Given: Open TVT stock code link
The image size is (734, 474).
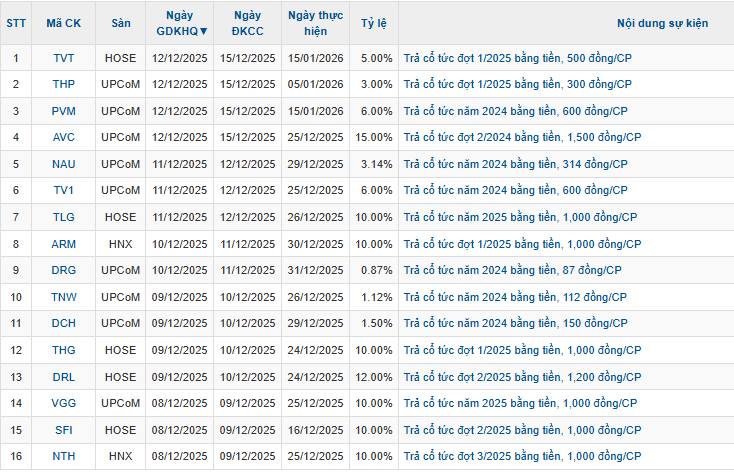Looking at the screenshot, I should click(x=64, y=58).
